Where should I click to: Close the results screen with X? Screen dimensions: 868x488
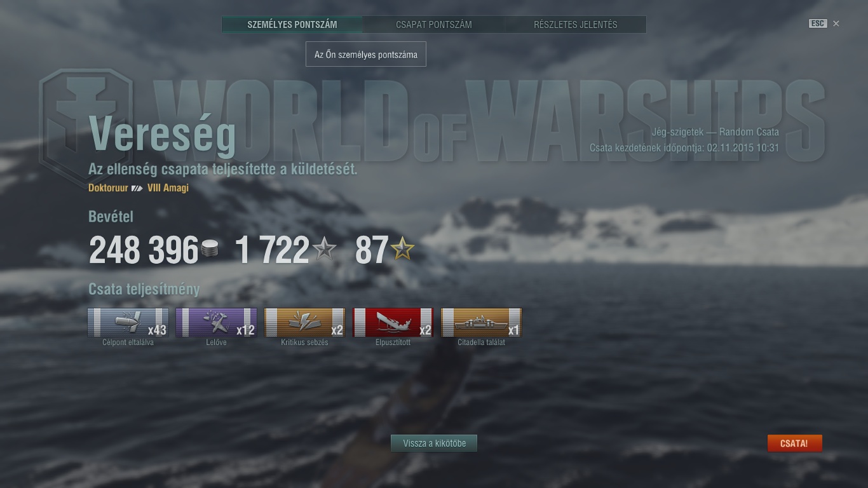(836, 24)
